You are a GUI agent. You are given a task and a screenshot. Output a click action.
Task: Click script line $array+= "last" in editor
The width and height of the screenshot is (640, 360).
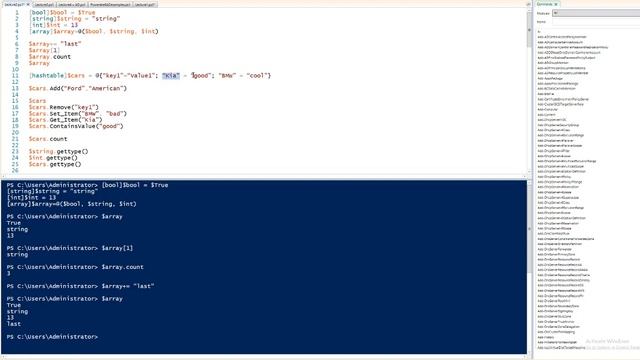[55, 44]
